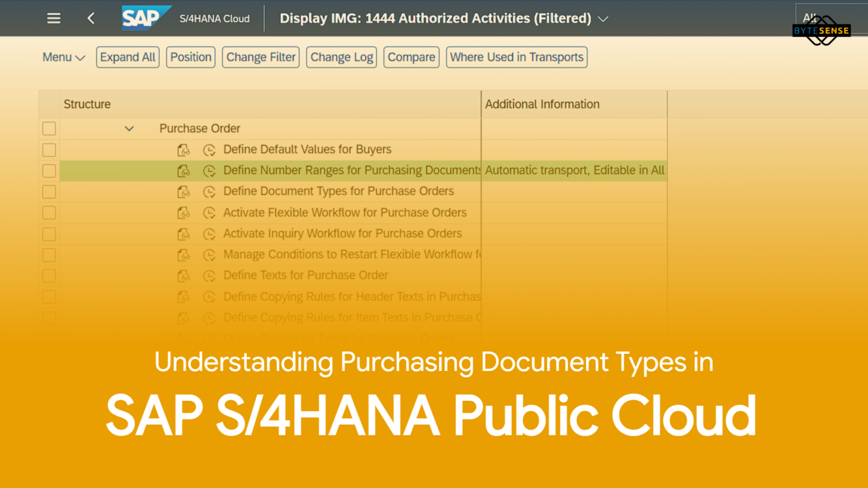Image resolution: width=868 pixels, height=488 pixels.
Task: Click the S/4HANA Cloud product label
Action: click(214, 19)
